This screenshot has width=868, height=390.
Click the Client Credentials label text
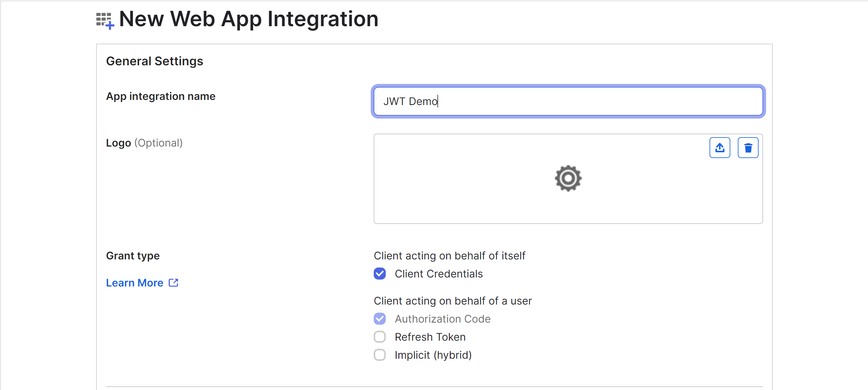point(439,274)
